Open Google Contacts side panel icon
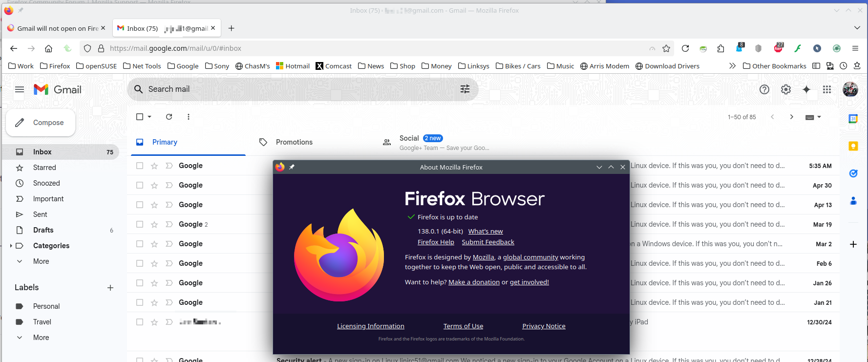Screen dimensions: 868x362 pos(853,201)
